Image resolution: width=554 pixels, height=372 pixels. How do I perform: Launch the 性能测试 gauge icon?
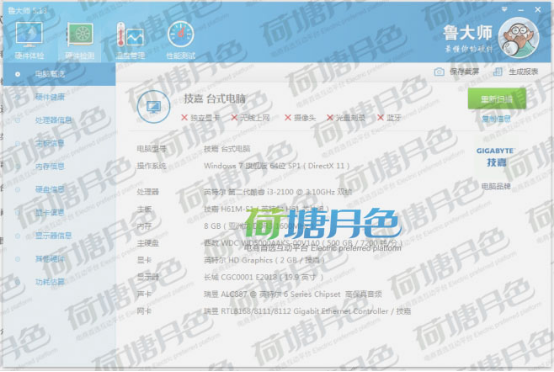[181, 35]
